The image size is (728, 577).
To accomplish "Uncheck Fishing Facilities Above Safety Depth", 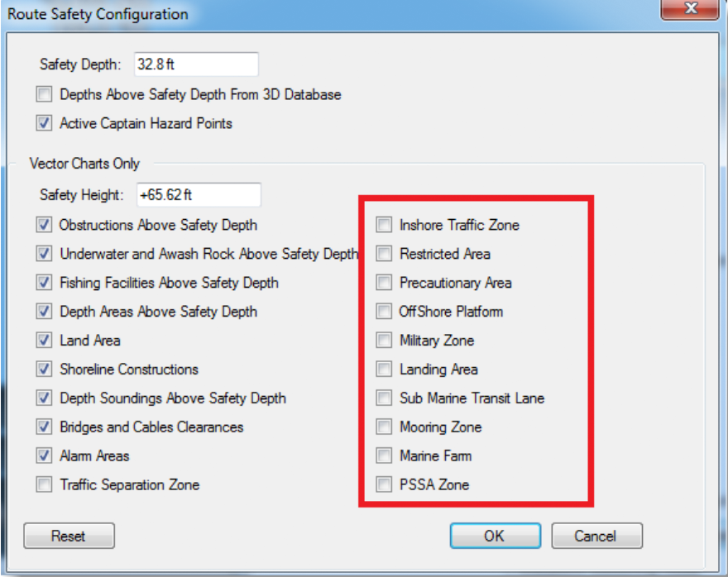I will pyautogui.click(x=44, y=282).
